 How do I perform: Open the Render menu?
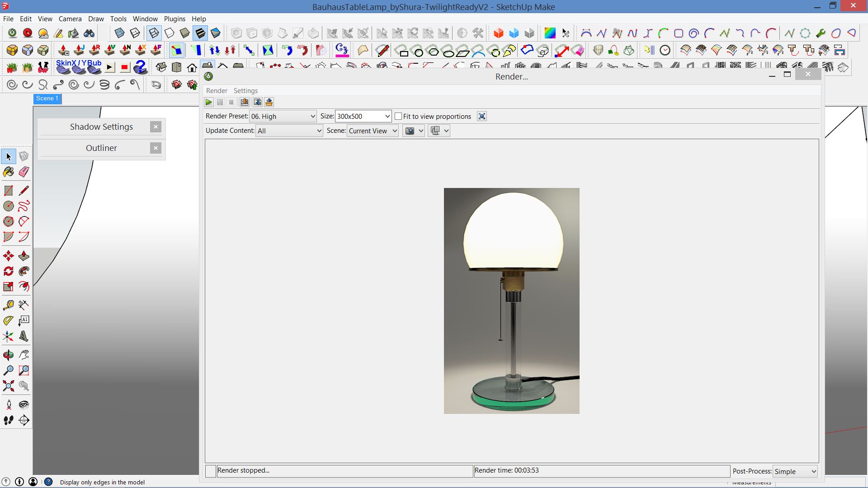pyautogui.click(x=217, y=90)
